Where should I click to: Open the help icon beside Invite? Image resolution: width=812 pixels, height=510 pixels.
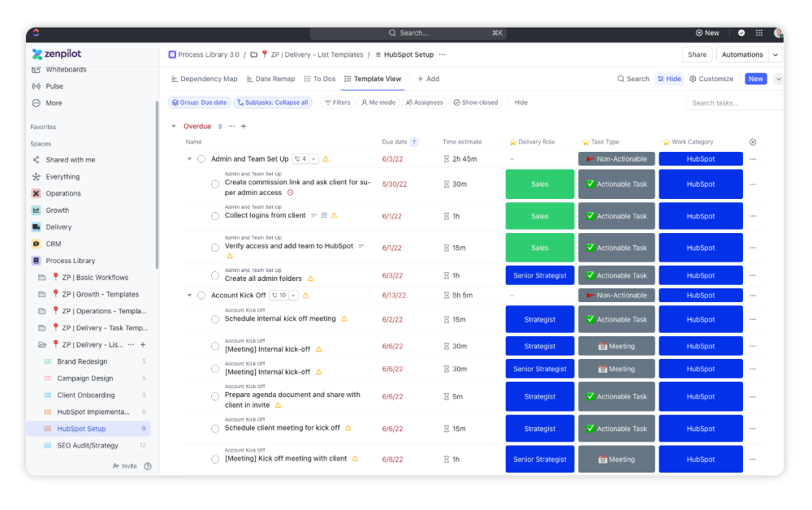pyautogui.click(x=148, y=466)
